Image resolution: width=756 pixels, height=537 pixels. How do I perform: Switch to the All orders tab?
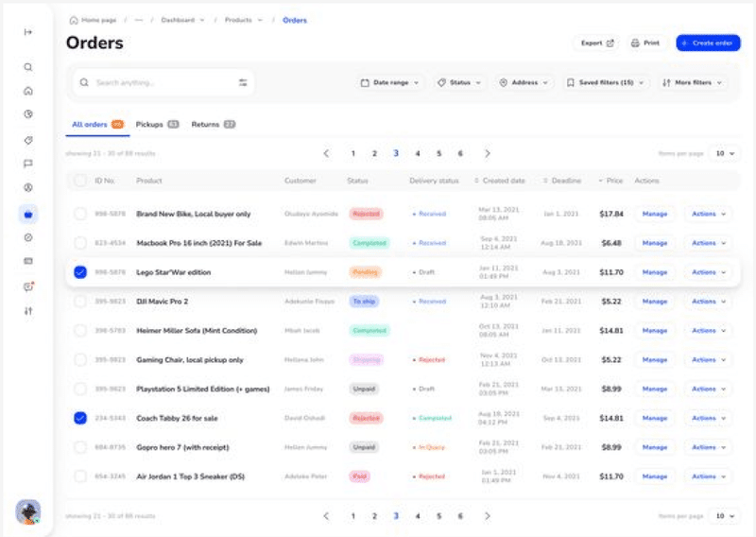pyautogui.click(x=97, y=125)
